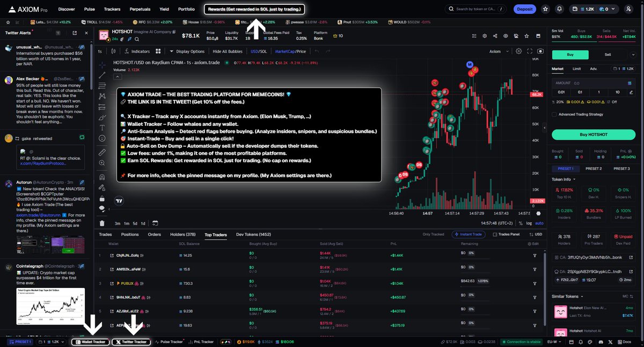Close the Twitter Alerts panel
Image resolution: width=644 pixels, height=347 pixels.
(86, 33)
